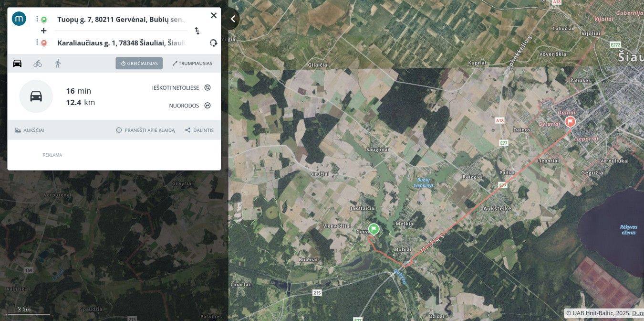Report an error via Pranešti apie klaidą

(x=145, y=130)
